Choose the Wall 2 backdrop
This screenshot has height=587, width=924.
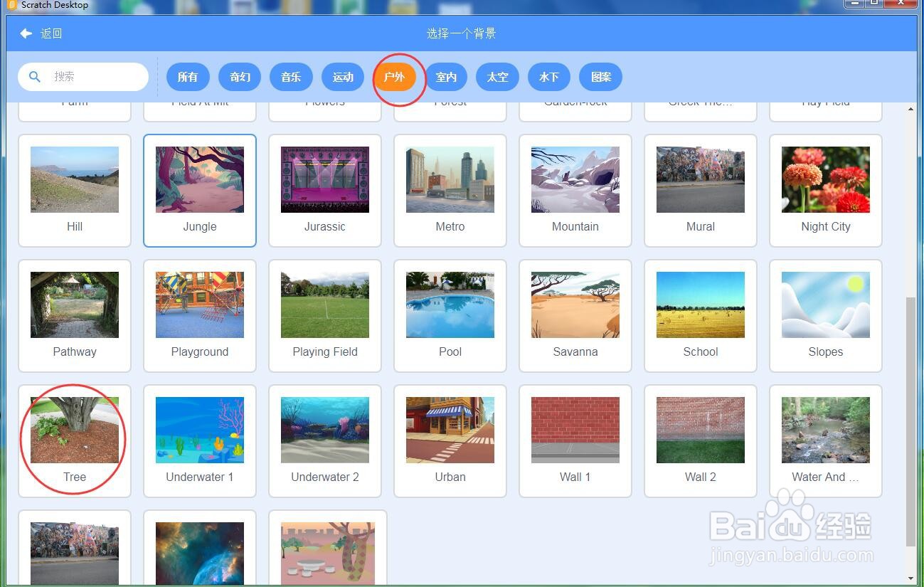[701, 441]
